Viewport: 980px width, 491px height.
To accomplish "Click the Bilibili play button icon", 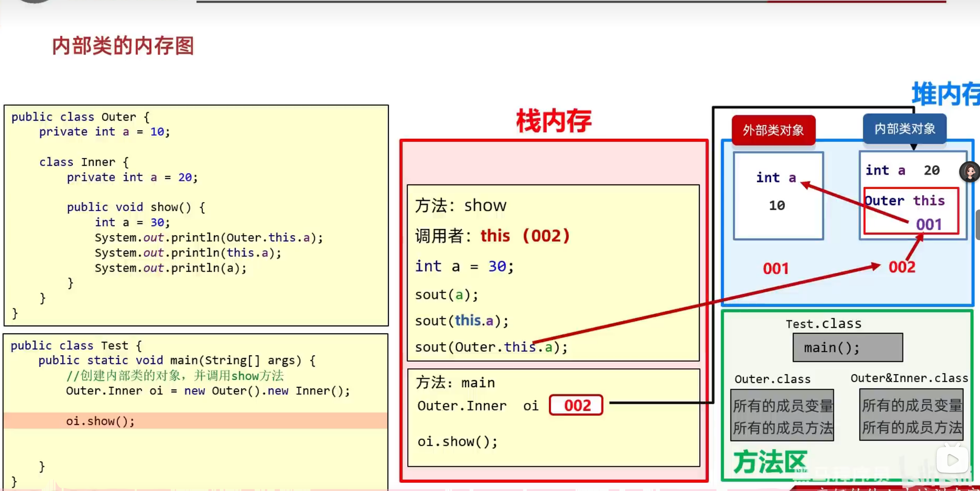I will pyautogui.click(x=952, y=460).
